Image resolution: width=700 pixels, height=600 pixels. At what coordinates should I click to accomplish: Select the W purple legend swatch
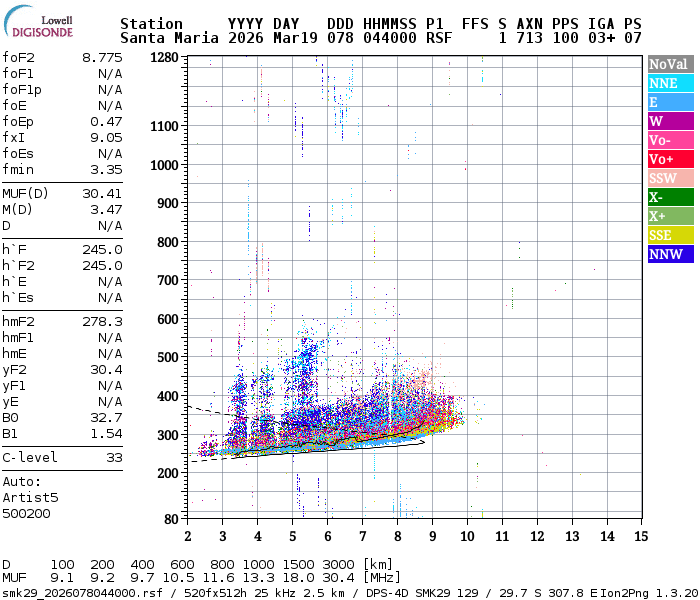click(x=671, y=121)
